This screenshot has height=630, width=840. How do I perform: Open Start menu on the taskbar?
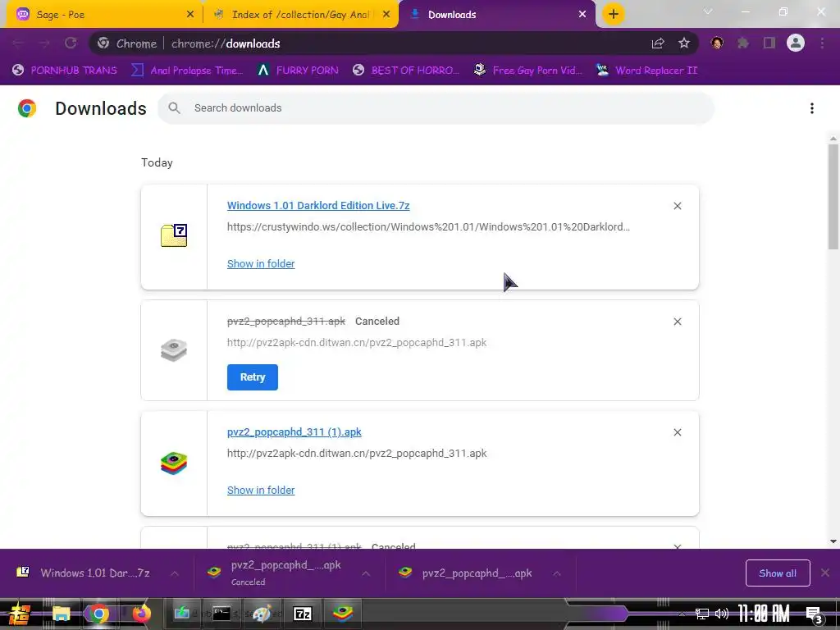pyautogui.click(x=20, y=614)
